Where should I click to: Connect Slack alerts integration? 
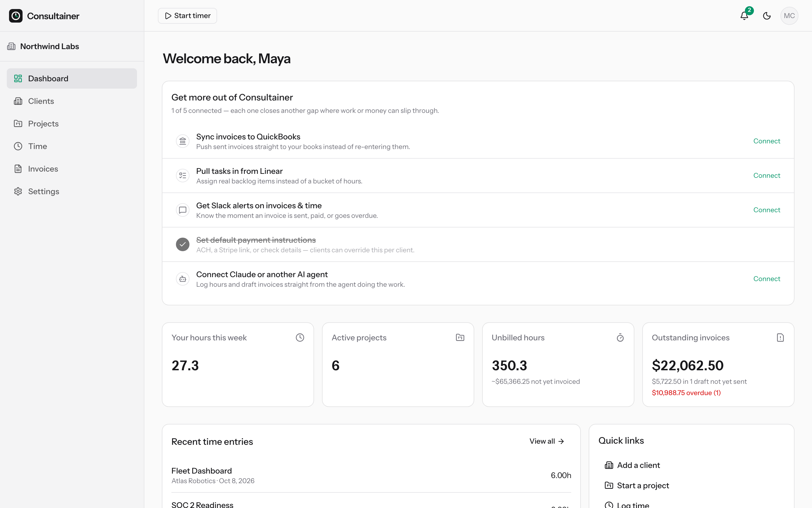[767, 210]
